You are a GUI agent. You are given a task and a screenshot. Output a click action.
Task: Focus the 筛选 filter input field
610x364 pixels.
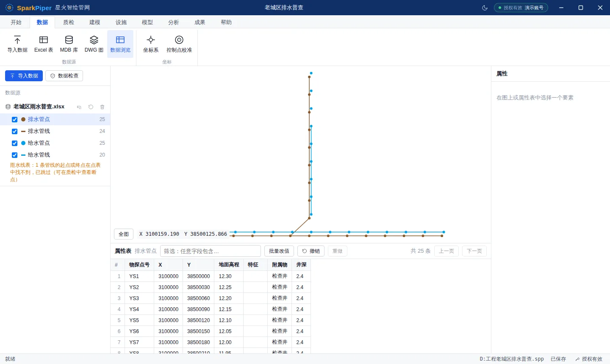pos(211,251)
